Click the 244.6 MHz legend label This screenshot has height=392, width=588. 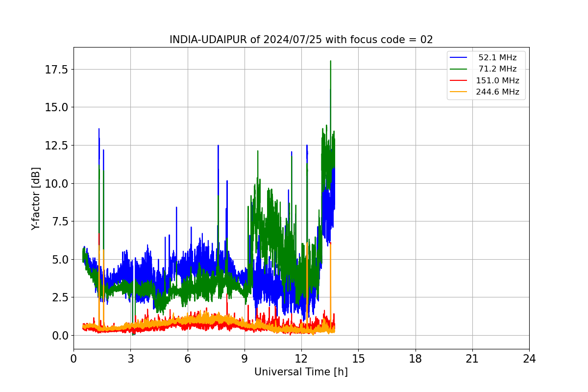497,92
